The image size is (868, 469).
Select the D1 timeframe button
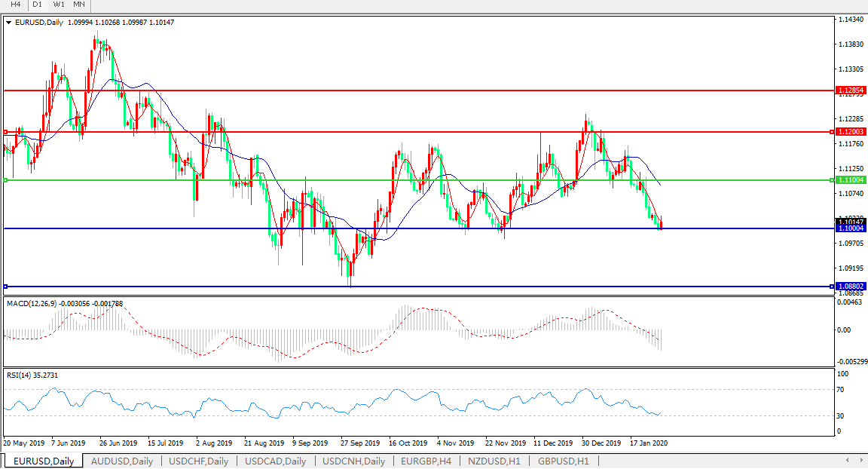coord(37,5)
